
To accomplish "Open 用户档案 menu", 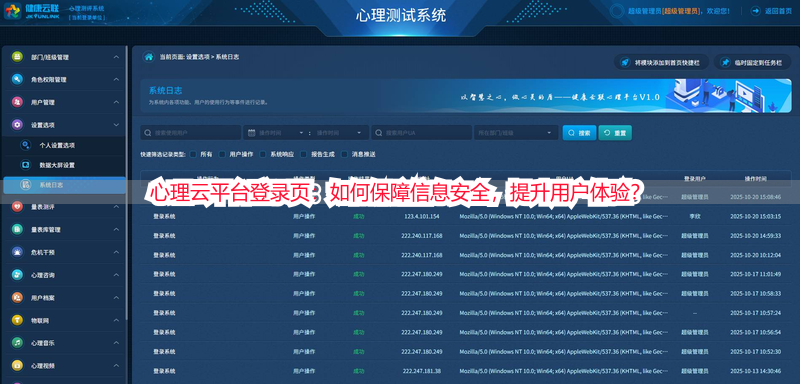I will [64, 297].
